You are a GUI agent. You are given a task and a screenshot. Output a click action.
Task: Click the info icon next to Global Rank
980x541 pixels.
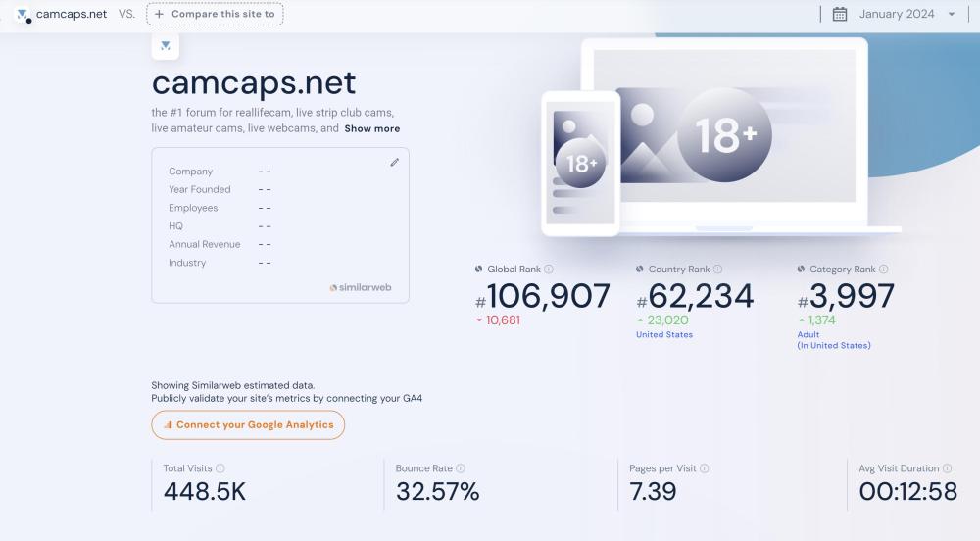[x=549, y=270]
